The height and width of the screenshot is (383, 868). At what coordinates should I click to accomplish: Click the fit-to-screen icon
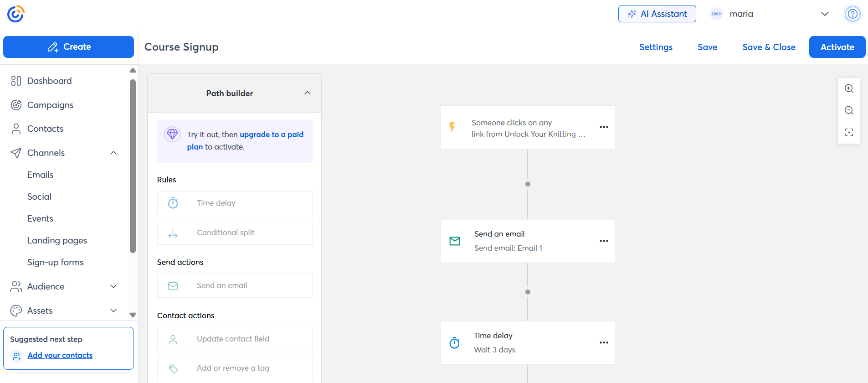pyautogui.click(x=849, y=132)
